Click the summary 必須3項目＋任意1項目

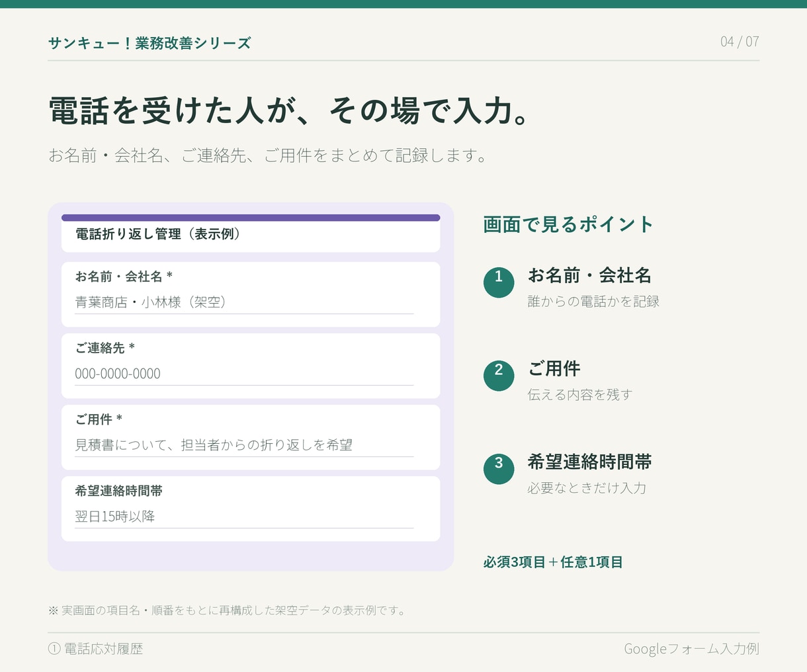point(553,562)
